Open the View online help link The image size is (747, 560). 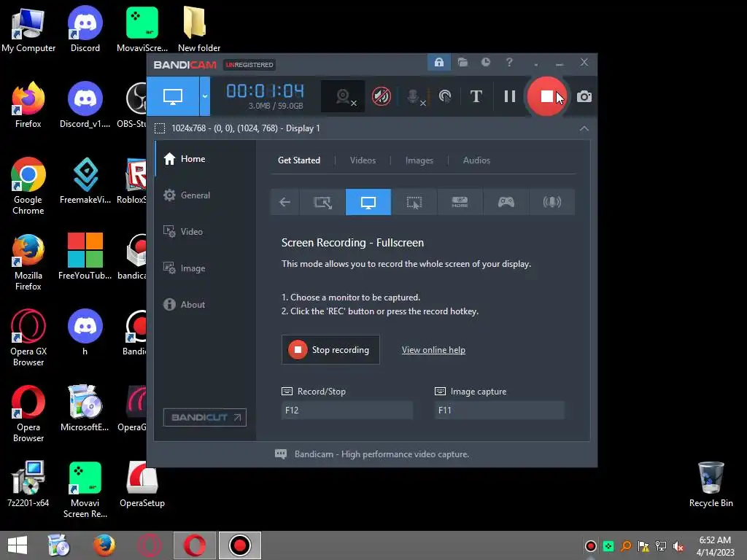[433, 350]
